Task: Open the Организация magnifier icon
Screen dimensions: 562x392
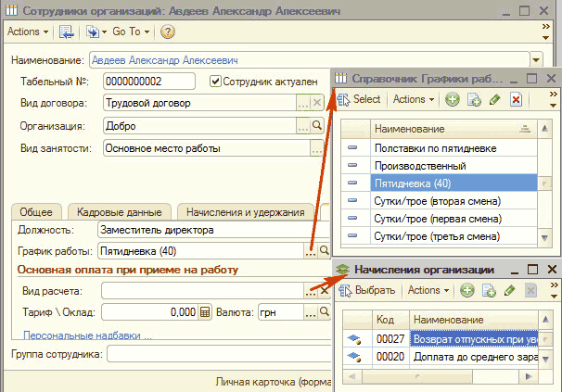Action: coord(317,125)
